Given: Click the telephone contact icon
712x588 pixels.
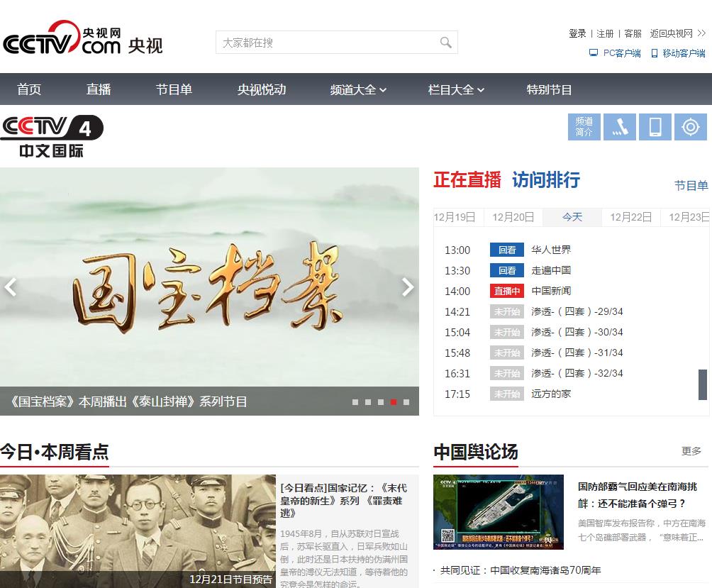Looking at the screenshot, I should click(x=620, y=127).
